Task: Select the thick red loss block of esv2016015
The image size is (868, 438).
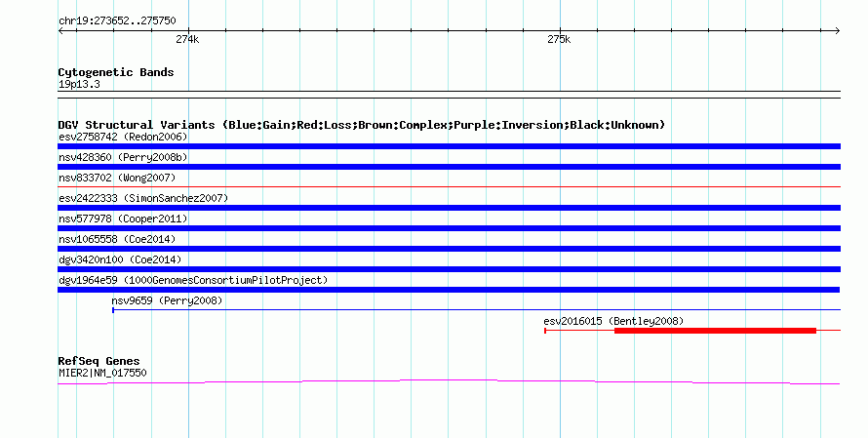Action: 715,331
